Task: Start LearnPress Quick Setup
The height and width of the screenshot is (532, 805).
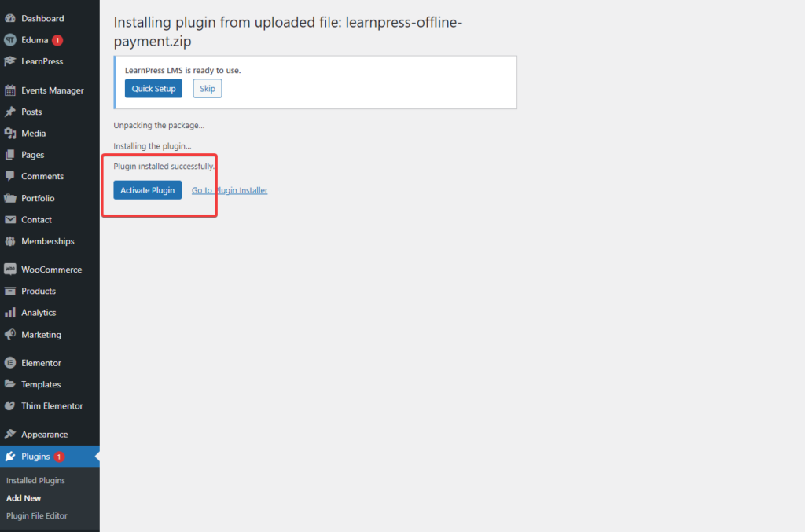Action: [153, 88]
